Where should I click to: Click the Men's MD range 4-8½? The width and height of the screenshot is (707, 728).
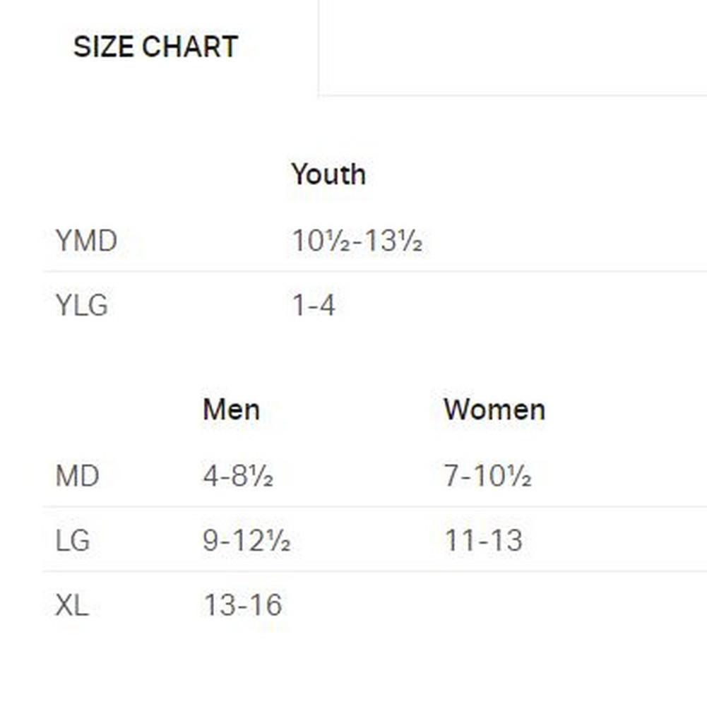(x=238, y=477)
